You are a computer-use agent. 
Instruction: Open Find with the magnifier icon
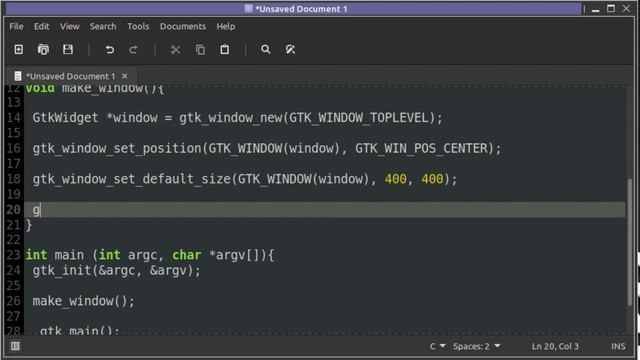266,49
